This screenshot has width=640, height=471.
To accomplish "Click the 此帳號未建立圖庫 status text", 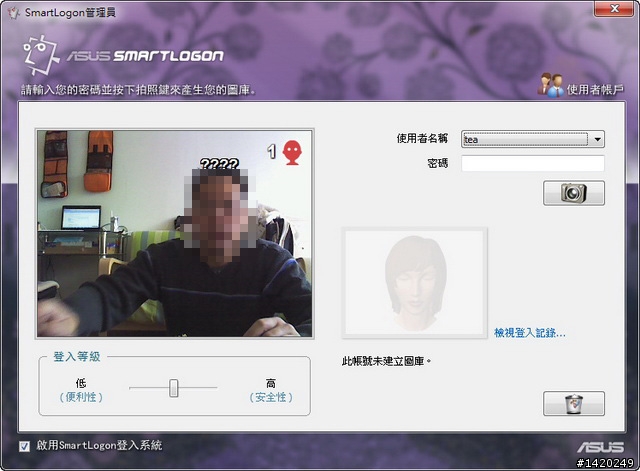I will [x=386, y=361].
